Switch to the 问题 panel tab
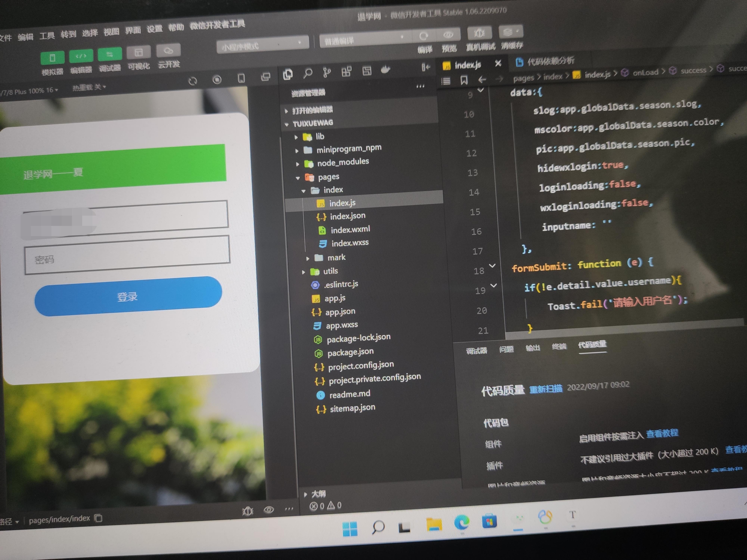The height and width of the screenshot is (560, 747). click(x=506, y=349)
